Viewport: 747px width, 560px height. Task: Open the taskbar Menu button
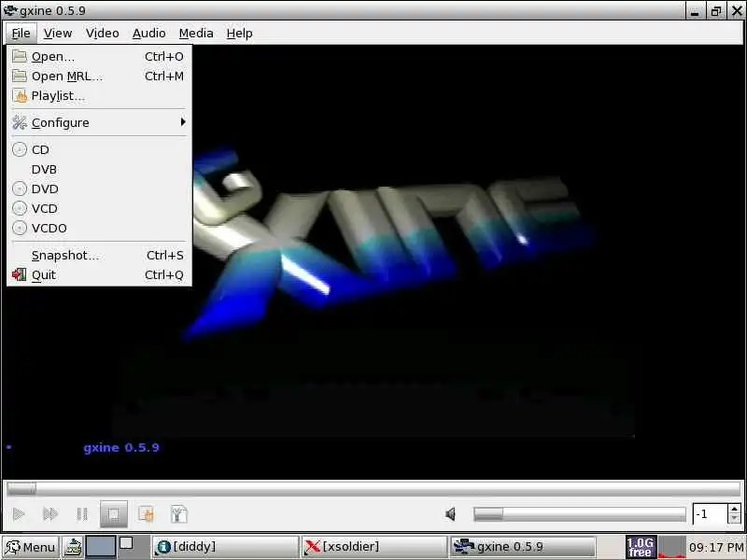click(31, 547)
